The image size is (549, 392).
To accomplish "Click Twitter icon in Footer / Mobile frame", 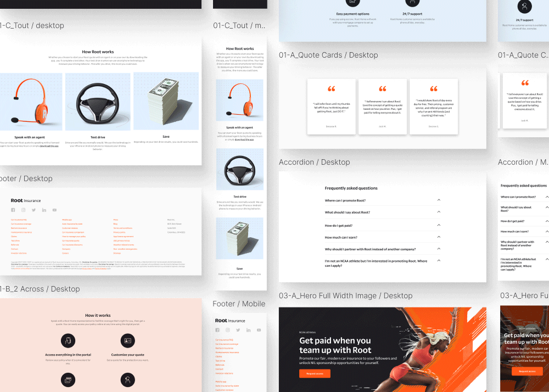I will (238, 330).
